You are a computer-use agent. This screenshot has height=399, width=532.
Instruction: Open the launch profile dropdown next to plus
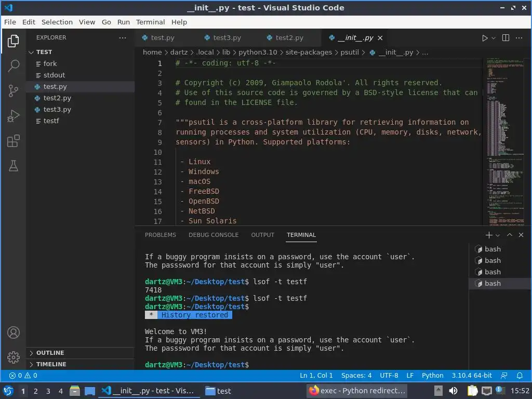tap(498, 235)
